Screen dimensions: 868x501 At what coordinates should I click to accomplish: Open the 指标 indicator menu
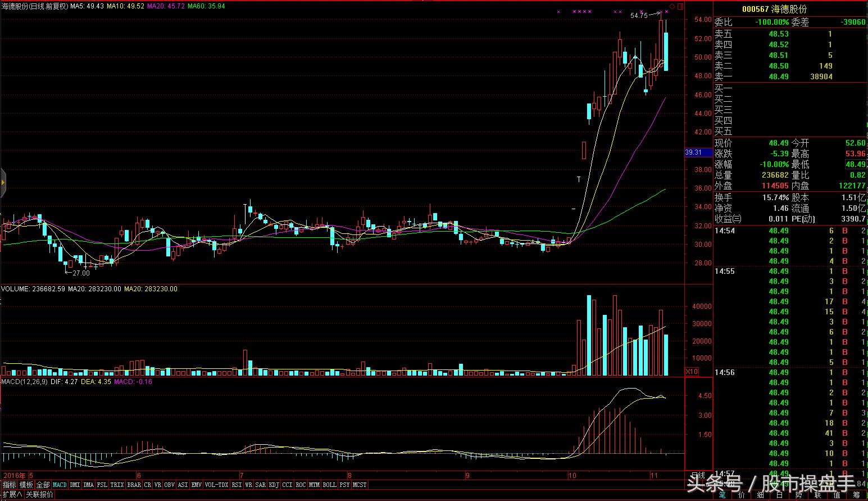[x=10, y=485]
